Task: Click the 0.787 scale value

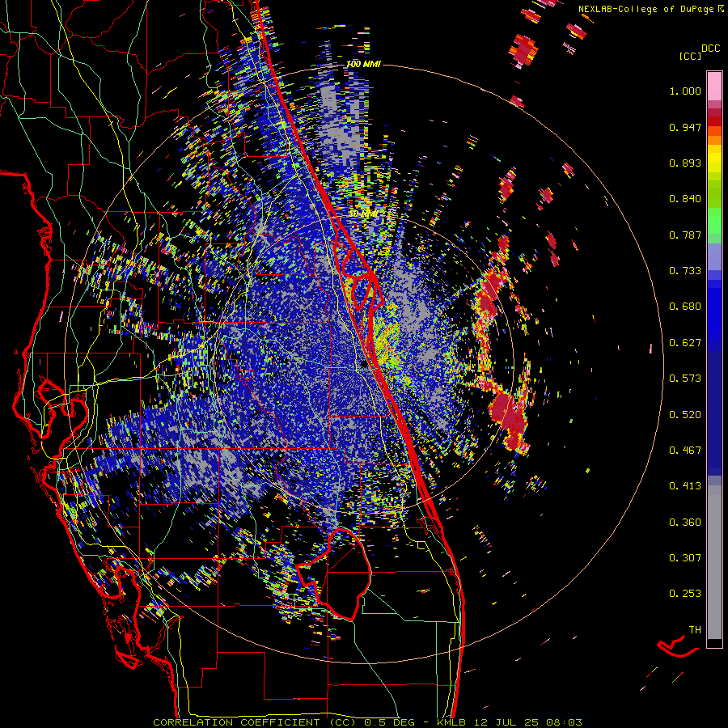Action: point(685,235)
